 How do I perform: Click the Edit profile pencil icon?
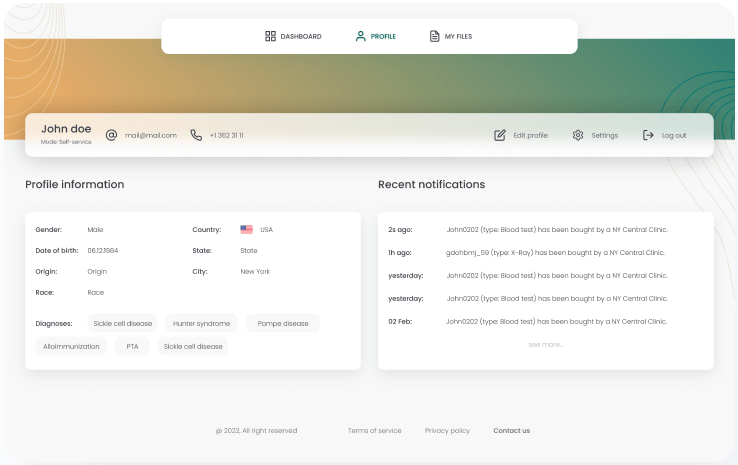[500, 135]
